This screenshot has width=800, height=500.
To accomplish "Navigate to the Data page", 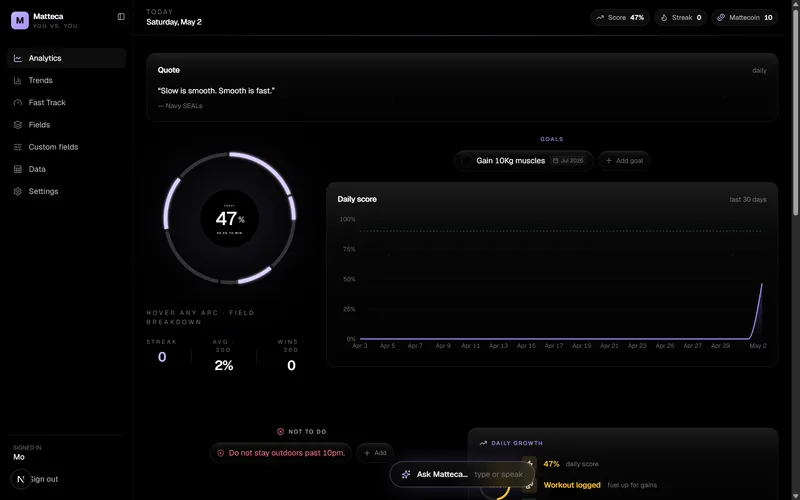I will 66,169.
